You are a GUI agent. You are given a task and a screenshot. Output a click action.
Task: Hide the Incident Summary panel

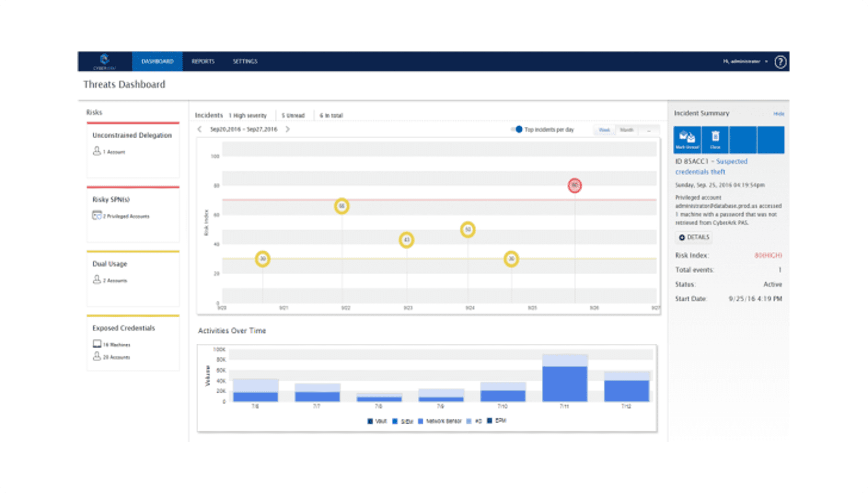779,114
